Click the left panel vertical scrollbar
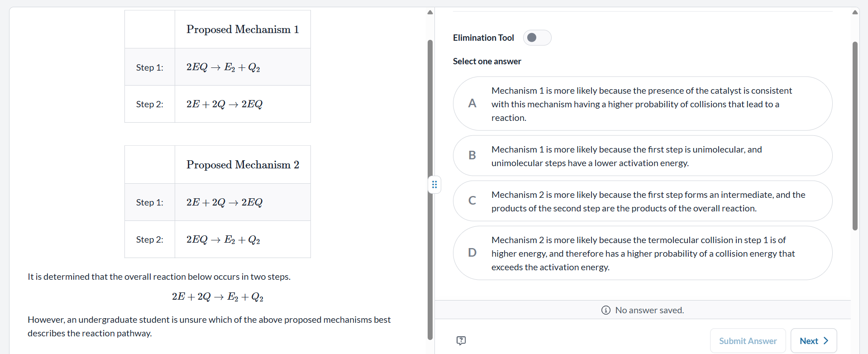Screen dimensions: 868x354 click(430, 190)
